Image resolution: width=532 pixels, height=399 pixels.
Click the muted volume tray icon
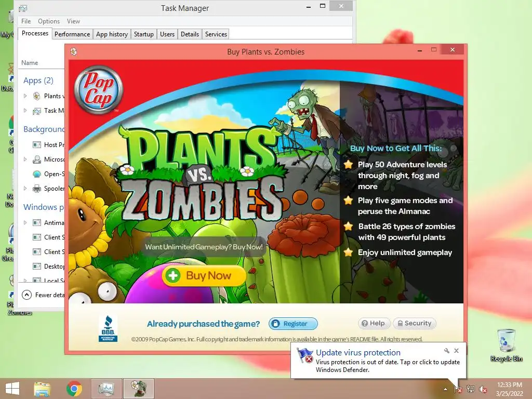483,389
